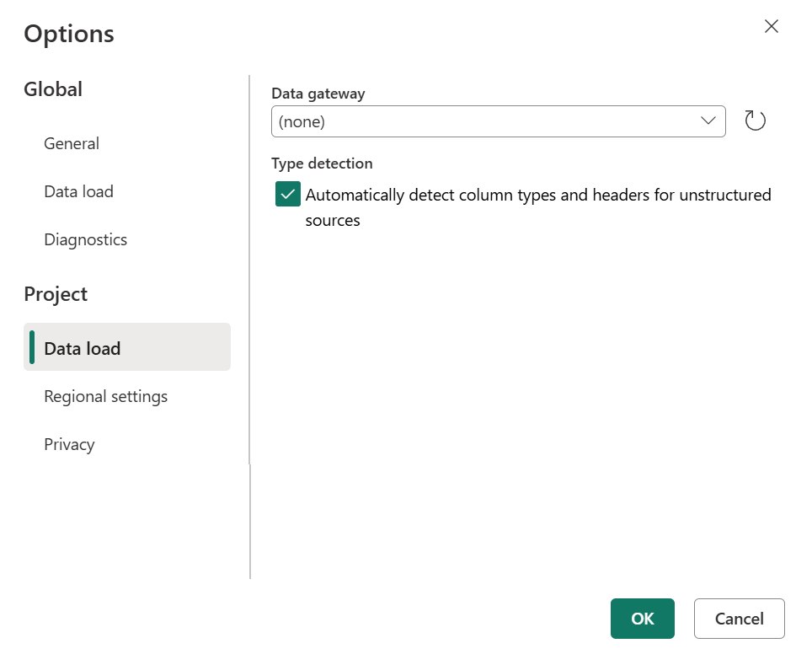This screenshot has height=670, width=812.
Task: Click the refresh icon beside the gateway dropdown
Action: [755, 120]
